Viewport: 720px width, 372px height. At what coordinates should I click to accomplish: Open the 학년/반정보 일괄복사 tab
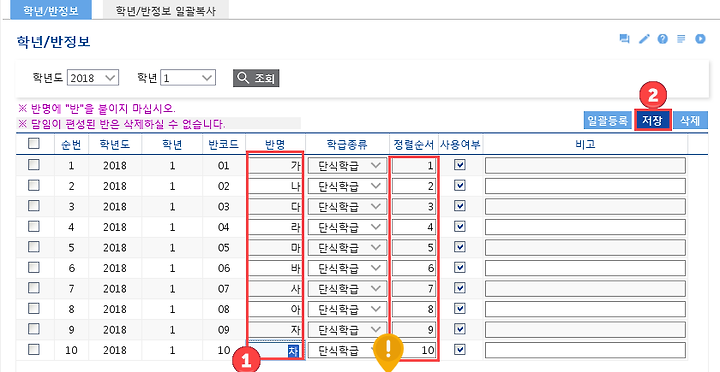pyautogui.click(x=166, y=11)
